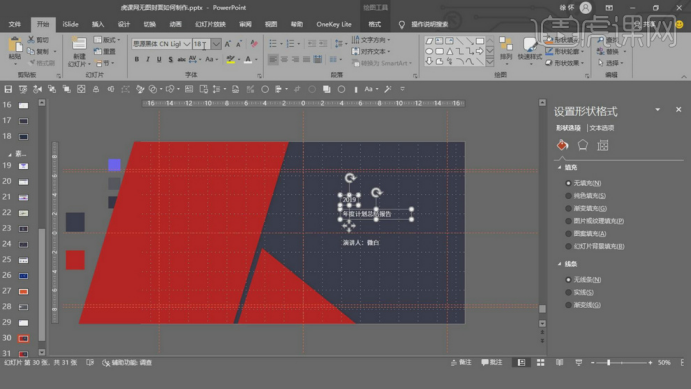
Task: Select Gradient fill radio button
Action: coord(568,208)
